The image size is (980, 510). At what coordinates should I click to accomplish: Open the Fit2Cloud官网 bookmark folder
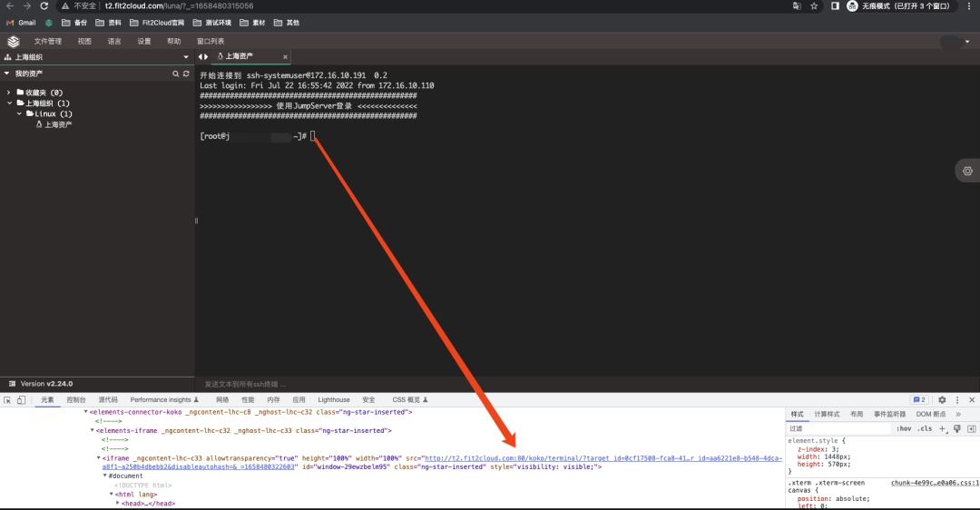(157, 23)
